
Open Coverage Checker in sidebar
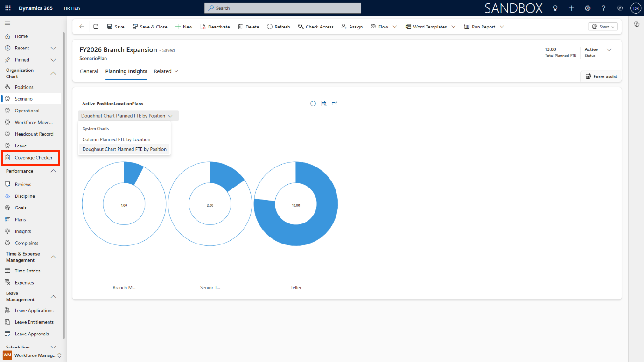(x=33, y=158)
